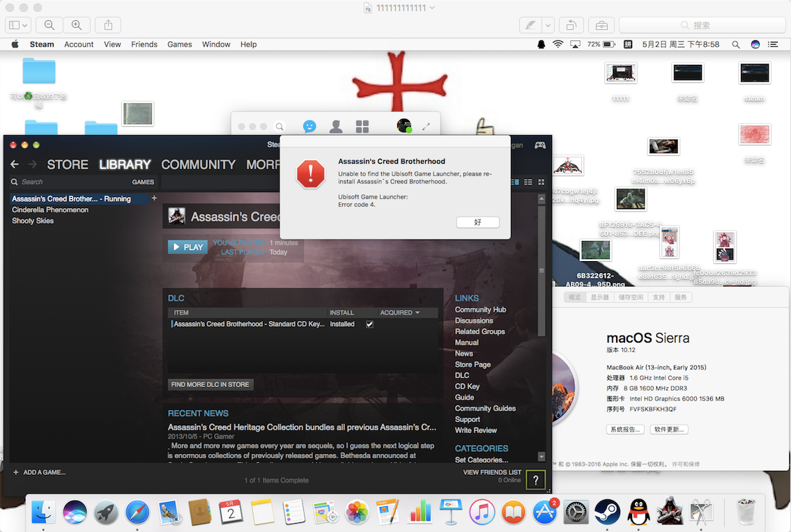Open QQ penguin in the Dock
Image resolution: width=791 pixels, height=532 pixels.
click(x=638, y=513)
